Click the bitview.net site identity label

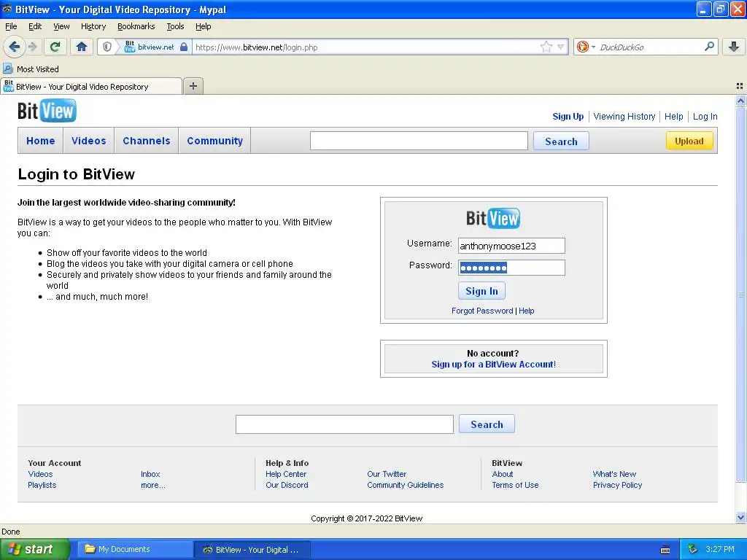pos(156,47)
